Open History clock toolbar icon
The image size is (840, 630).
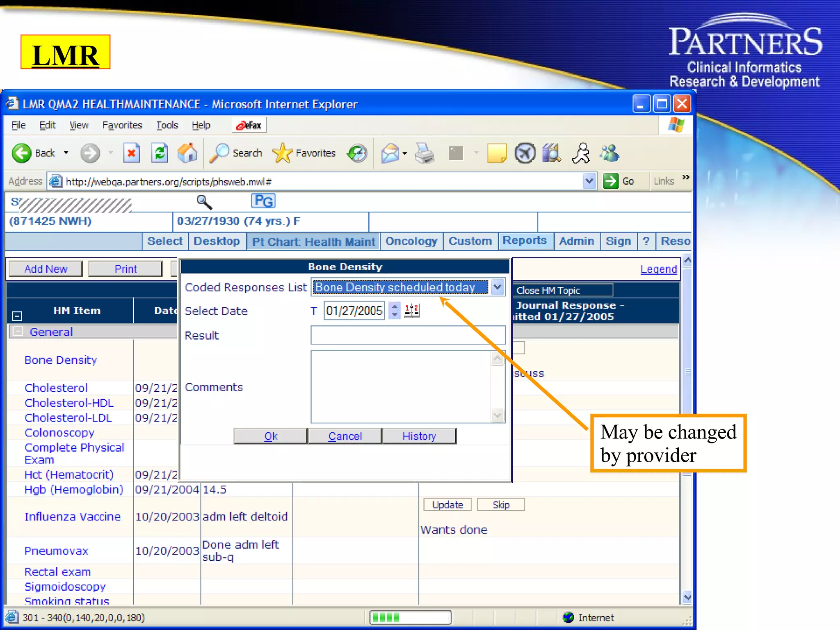357,153
